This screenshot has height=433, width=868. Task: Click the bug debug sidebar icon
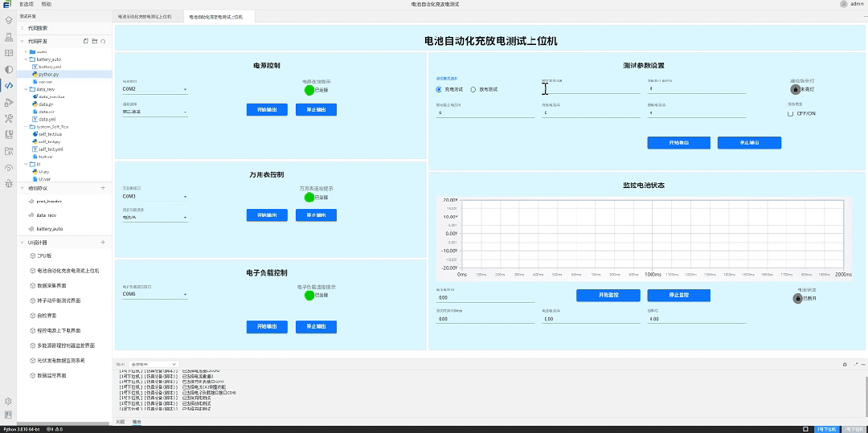pyautogui.click(x=8, y=184)
